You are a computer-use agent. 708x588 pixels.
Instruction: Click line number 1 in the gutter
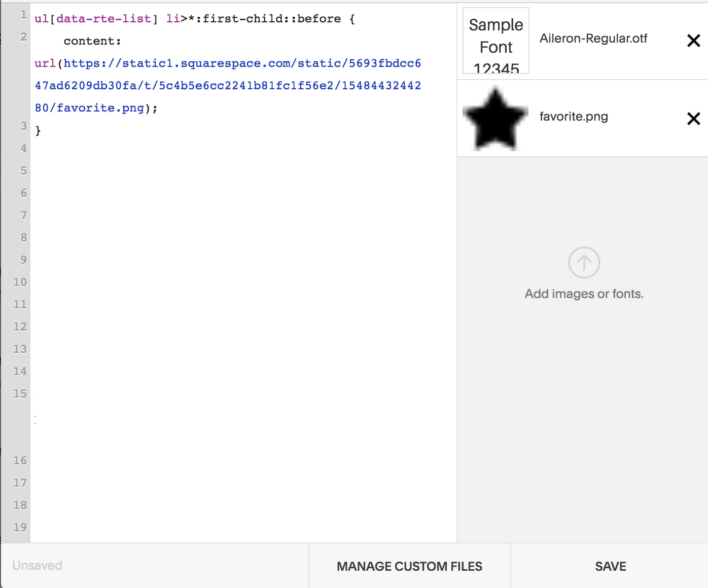click(x=23, y=16)
